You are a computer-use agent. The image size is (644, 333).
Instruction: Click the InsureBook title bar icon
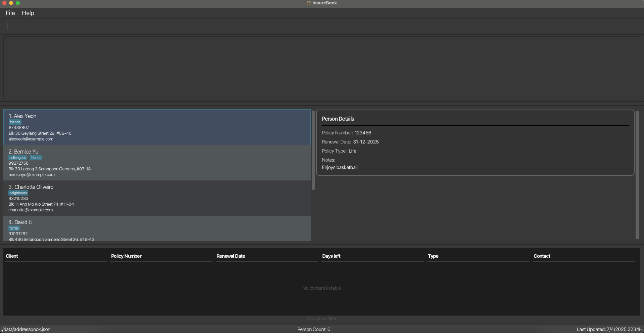(x=309, y=3)
